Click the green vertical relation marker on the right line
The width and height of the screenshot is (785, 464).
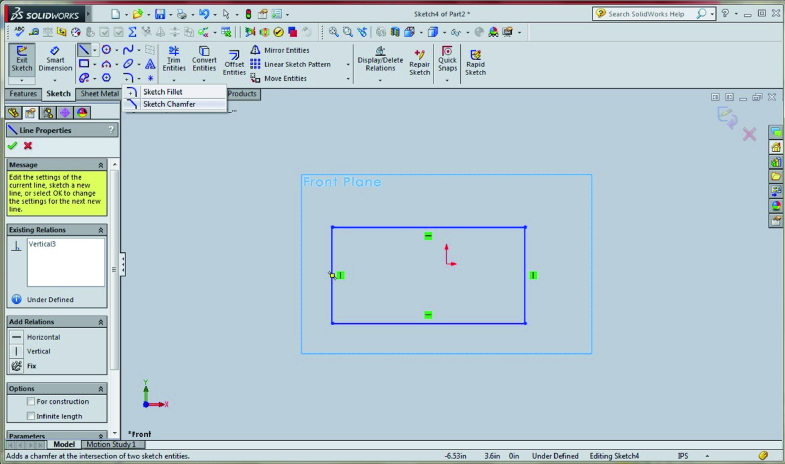click(x=533, y=275)
